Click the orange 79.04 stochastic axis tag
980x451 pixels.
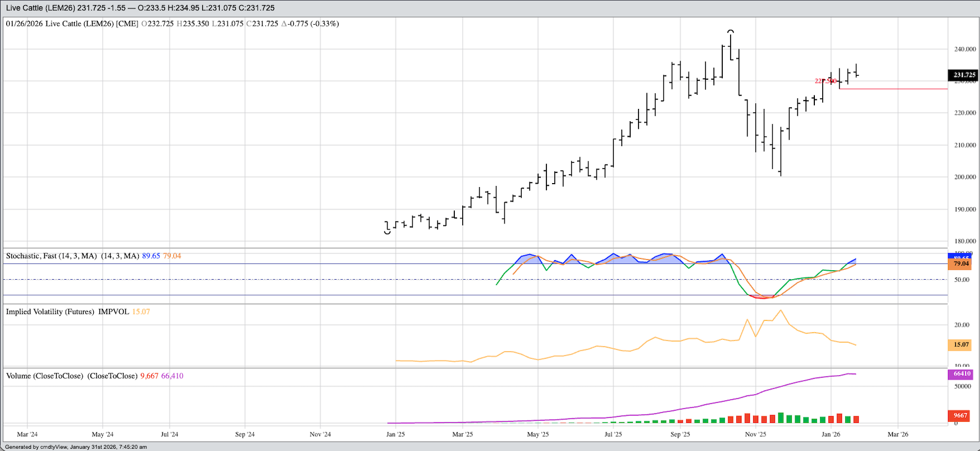[961, 263]
